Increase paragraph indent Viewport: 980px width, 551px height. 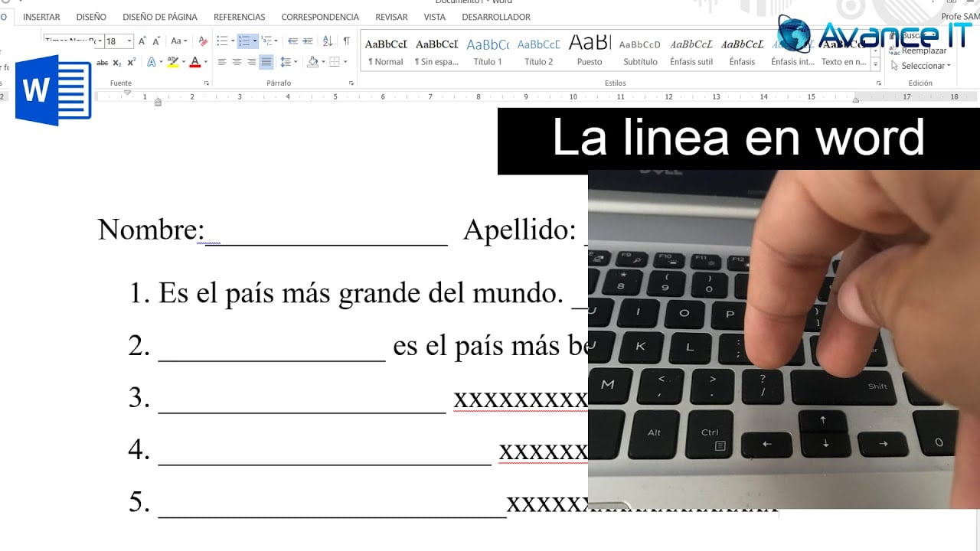(x=308, y=41)
